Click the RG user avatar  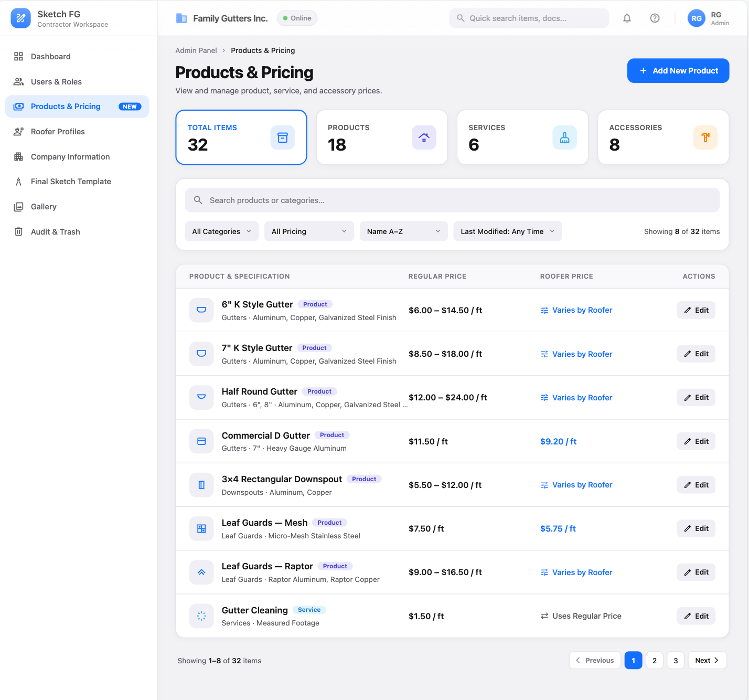[696, 18]
